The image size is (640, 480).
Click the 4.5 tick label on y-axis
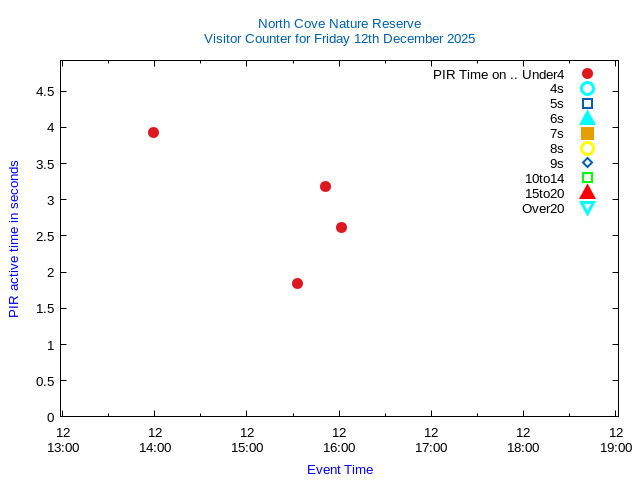click(44, 91)
